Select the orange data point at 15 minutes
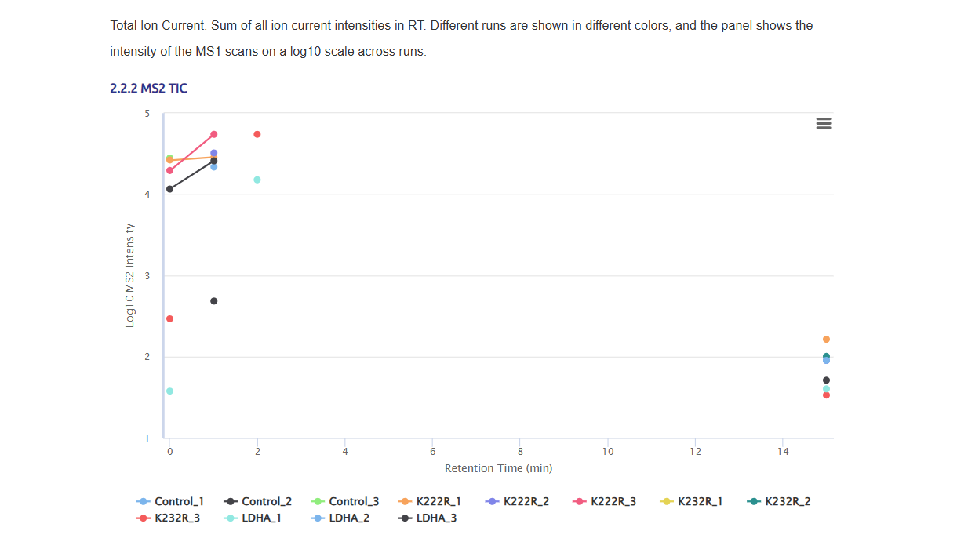 point(826,340)
